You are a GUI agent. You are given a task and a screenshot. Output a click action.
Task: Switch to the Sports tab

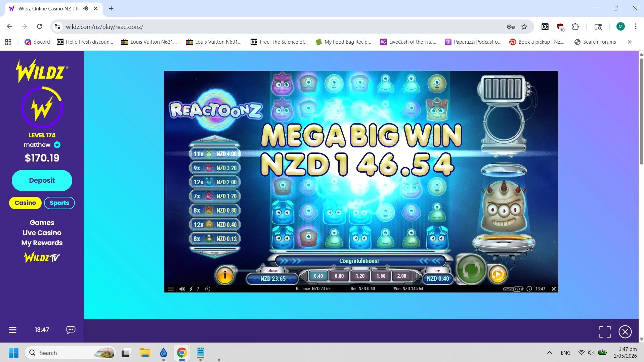pos(59,203)
